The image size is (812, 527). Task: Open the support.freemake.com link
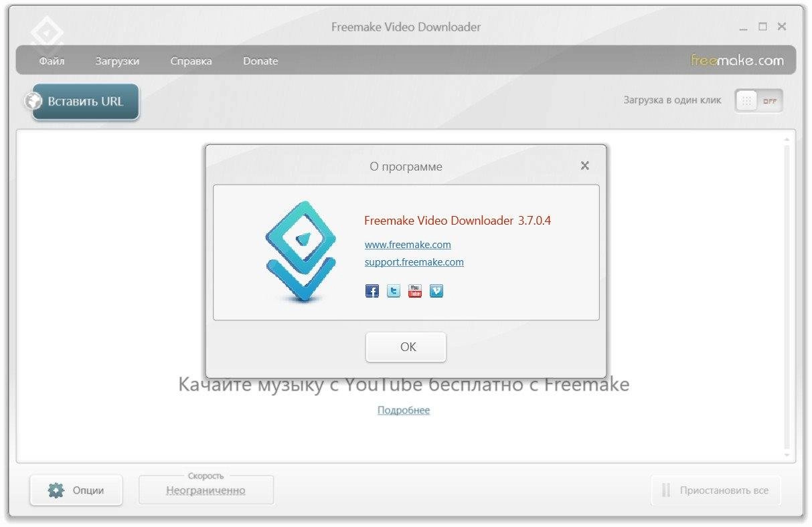414,262
